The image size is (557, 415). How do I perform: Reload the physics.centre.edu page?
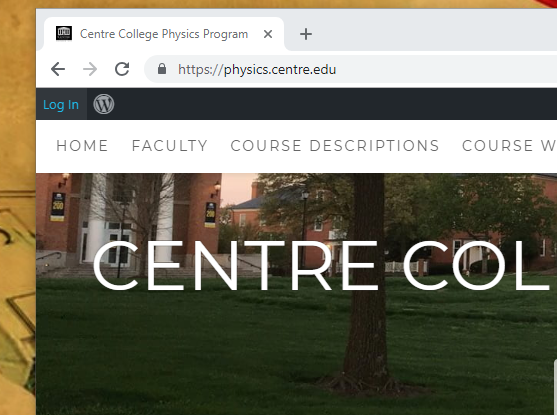122,69
